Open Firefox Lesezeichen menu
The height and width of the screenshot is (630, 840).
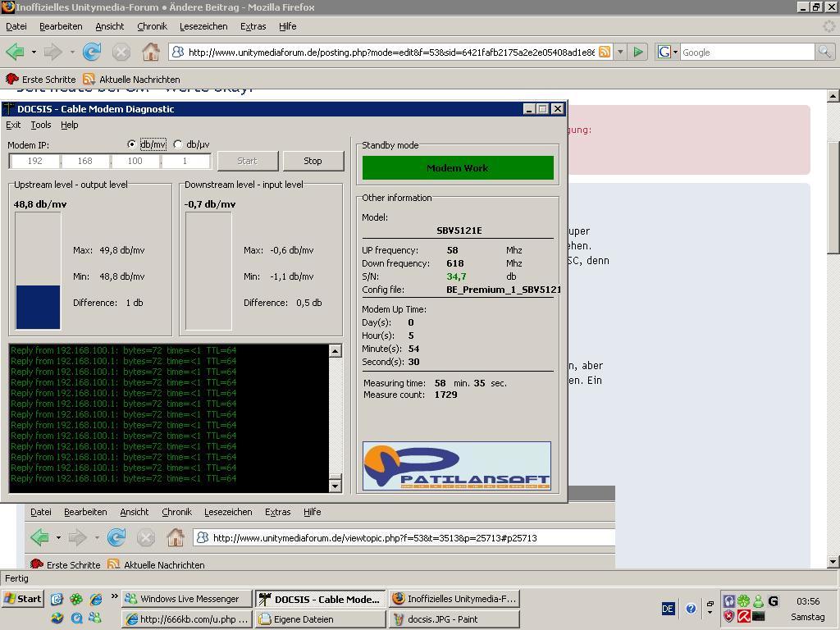(203, 26)
